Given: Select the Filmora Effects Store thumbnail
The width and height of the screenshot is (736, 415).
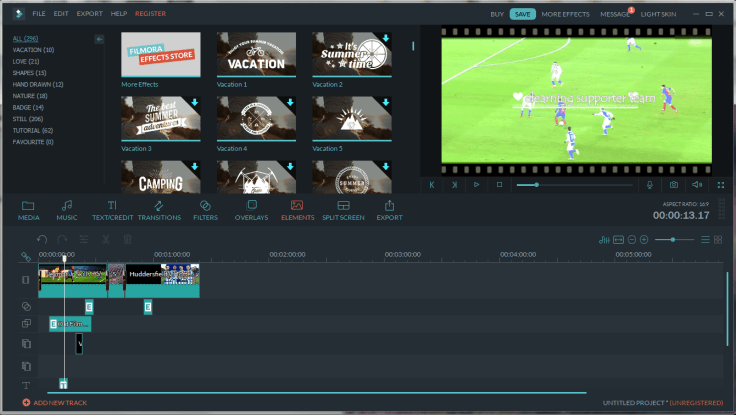Looking at the screenshot, I should [161, 54].
